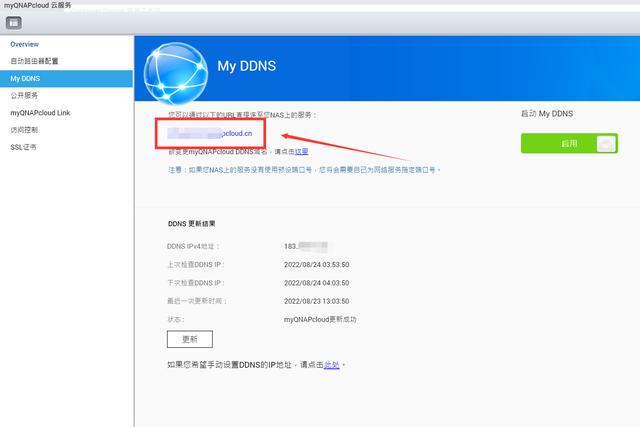Open SSL证书 sidebar item
640x427 pixels.
pyautogui.click(x=23, y=147)
